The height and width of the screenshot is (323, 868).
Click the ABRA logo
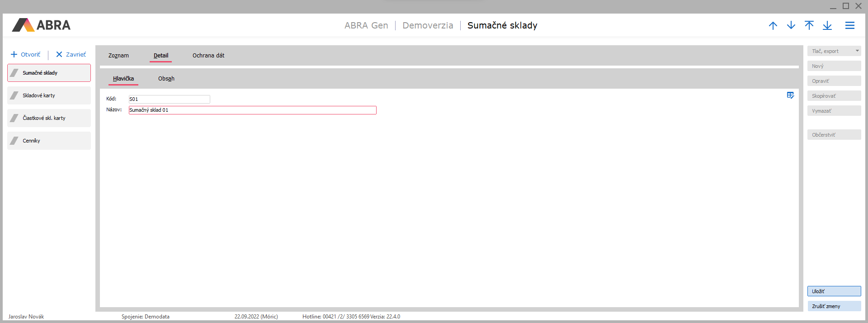[41, 25]
